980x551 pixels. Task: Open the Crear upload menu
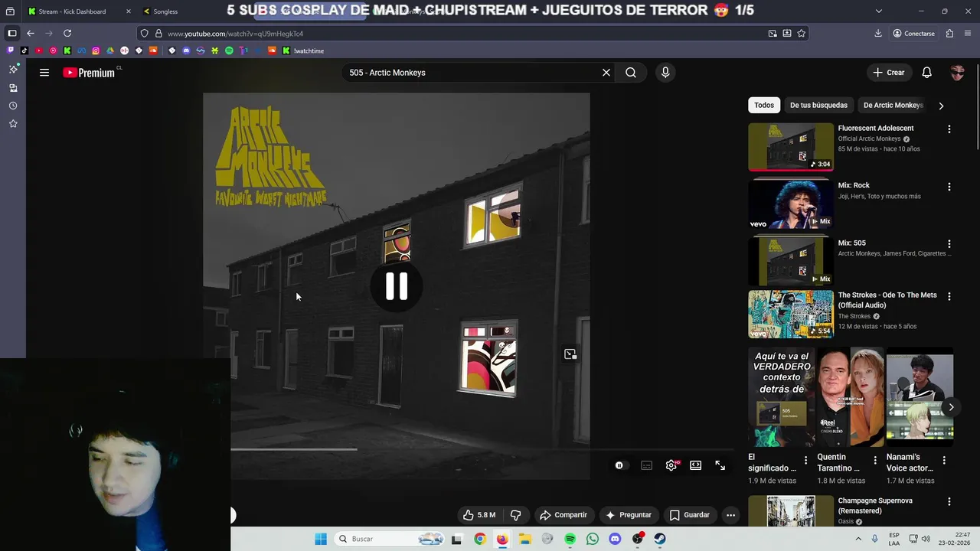(x=889, y=73)
